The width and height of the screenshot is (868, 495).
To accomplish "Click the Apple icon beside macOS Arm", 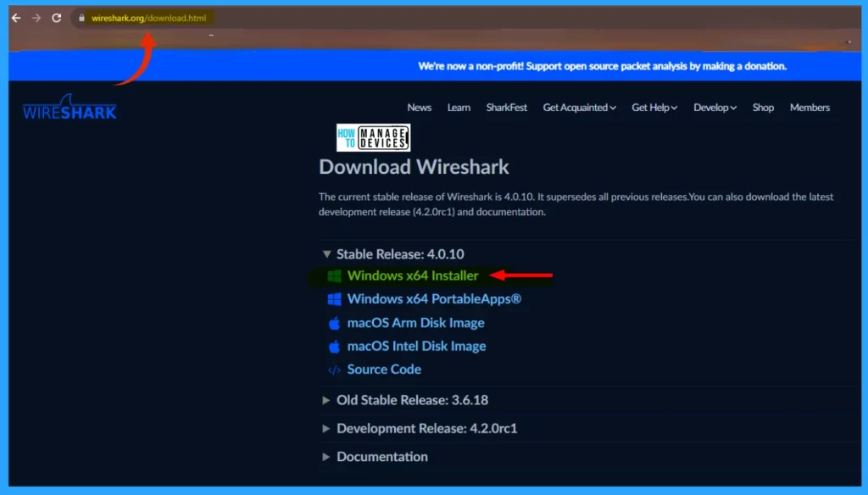I will tap(334, 323).
